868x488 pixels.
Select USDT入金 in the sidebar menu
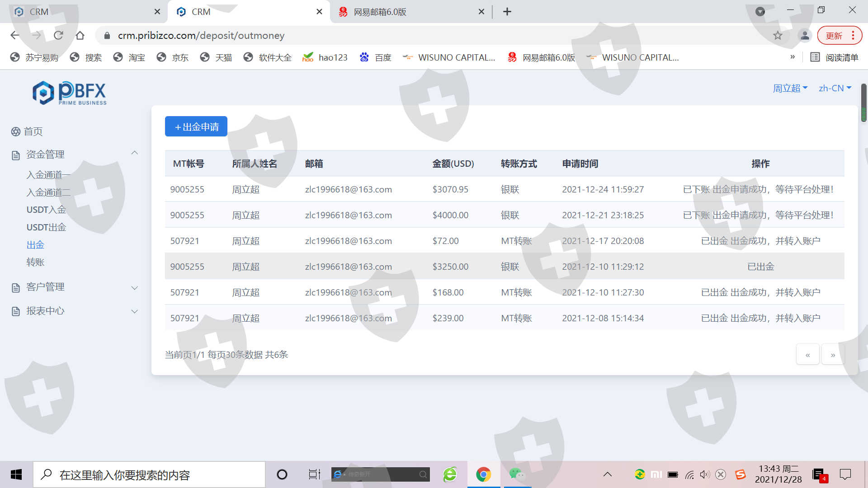point(46,210)
